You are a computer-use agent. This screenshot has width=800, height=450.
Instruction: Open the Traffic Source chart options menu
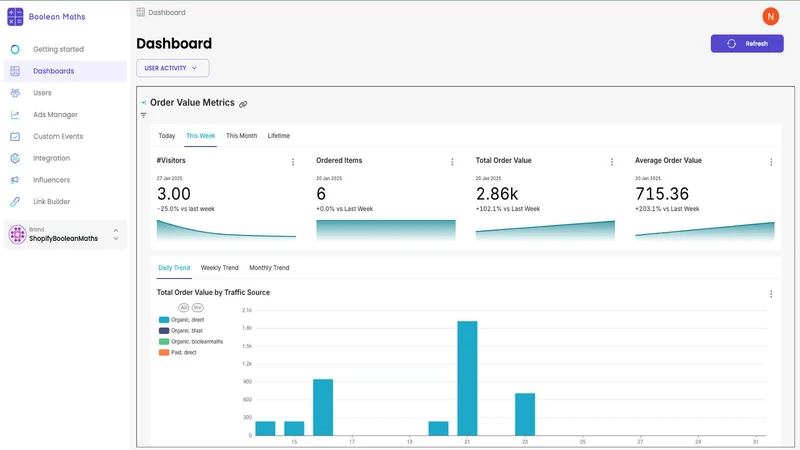[x=771, y=294]
